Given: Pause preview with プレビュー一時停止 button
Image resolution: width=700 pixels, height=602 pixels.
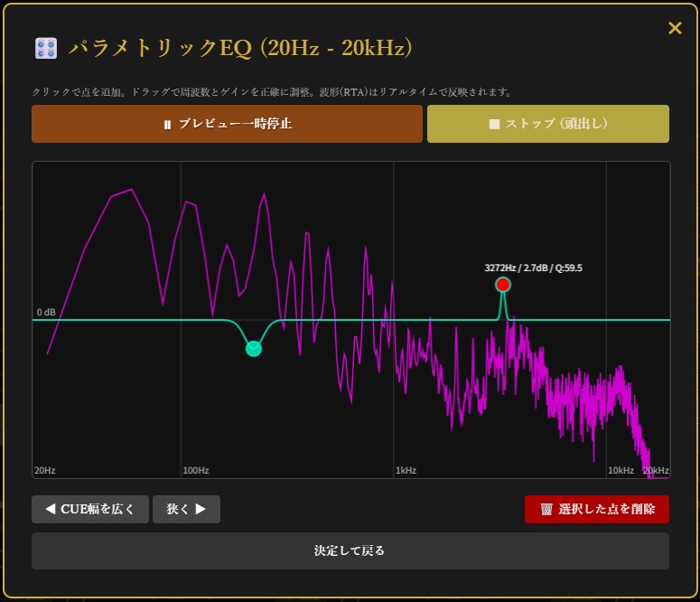Looking at the screenshot, I should pyautogui.click(x=227, y=124).
